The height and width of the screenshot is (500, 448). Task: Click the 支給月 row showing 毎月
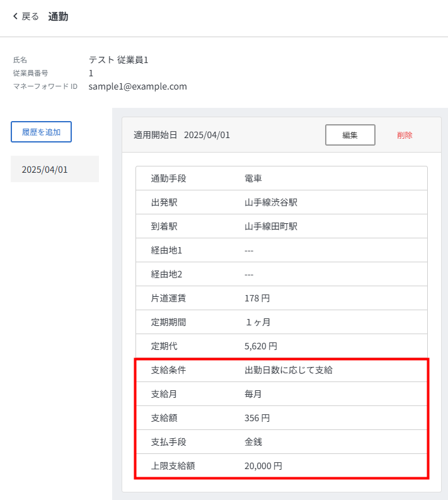coord(281,394)
